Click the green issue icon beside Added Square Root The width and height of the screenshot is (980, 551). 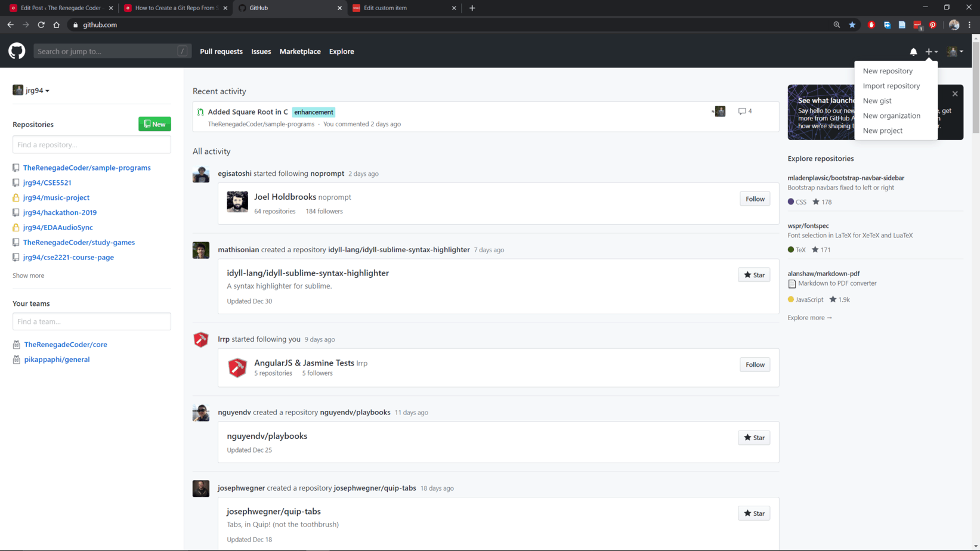200,112
